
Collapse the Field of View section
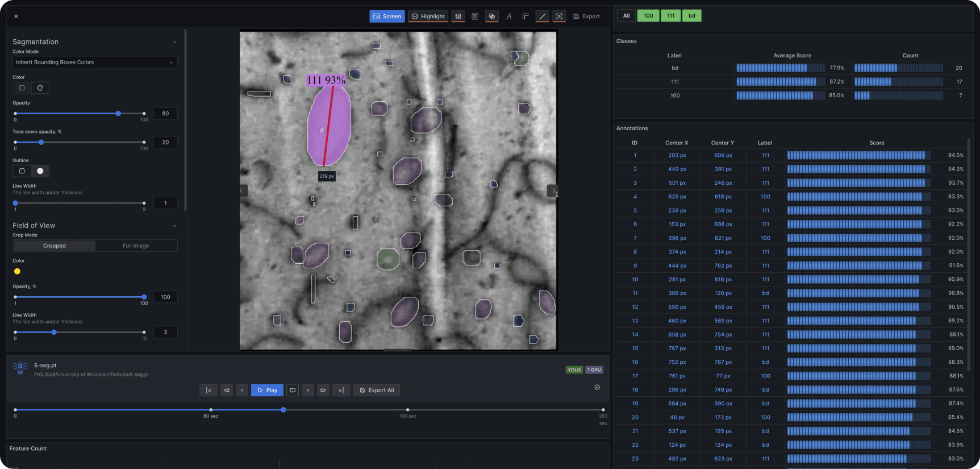(x=174, y=226)
